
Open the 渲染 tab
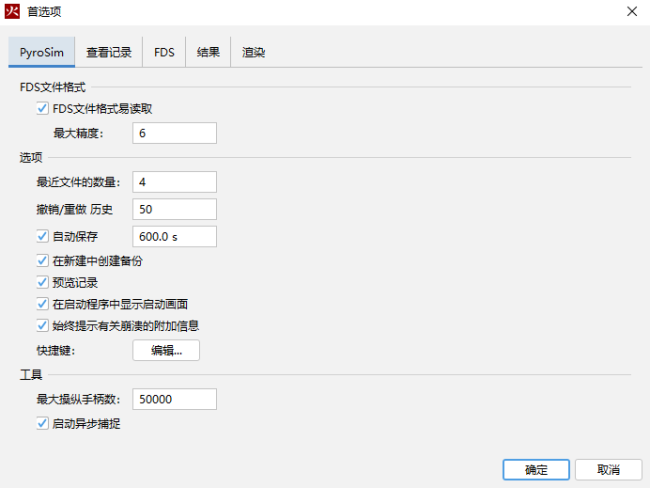point(253,52)
